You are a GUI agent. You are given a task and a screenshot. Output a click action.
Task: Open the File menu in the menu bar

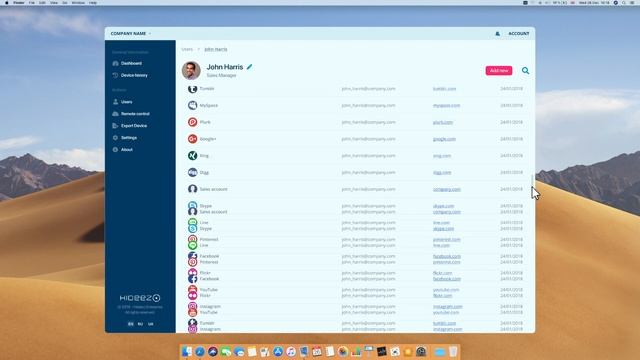(31, 2)
